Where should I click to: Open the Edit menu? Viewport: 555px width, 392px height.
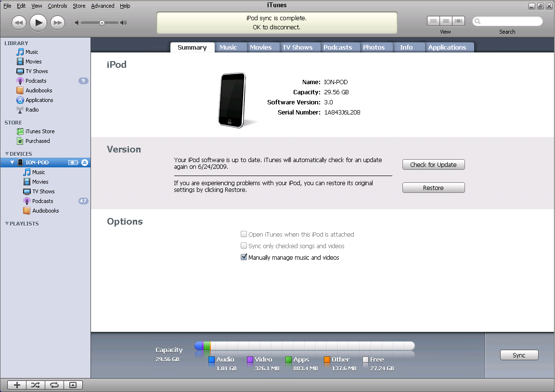tap(21, 6)
